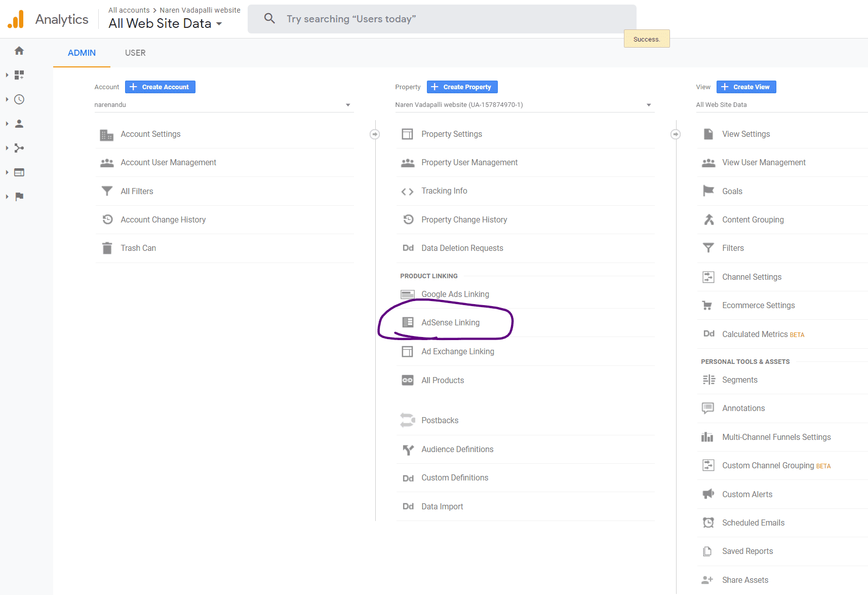Screen dimensions: 868x595
Task: Click the Account Settings building icon
Action: 107,134
